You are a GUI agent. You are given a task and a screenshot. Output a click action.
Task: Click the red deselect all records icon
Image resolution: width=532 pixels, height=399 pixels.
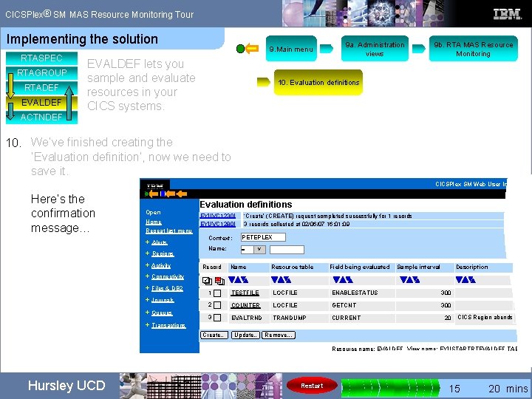(x=220, y=281)
